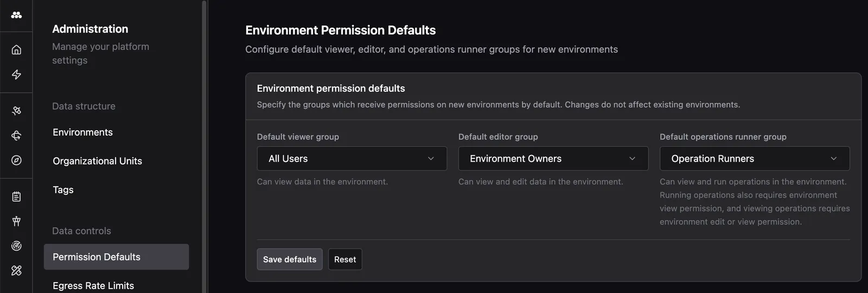
Task: Click 'Can view and edit data' description
Action: click(x=540, y=182)
